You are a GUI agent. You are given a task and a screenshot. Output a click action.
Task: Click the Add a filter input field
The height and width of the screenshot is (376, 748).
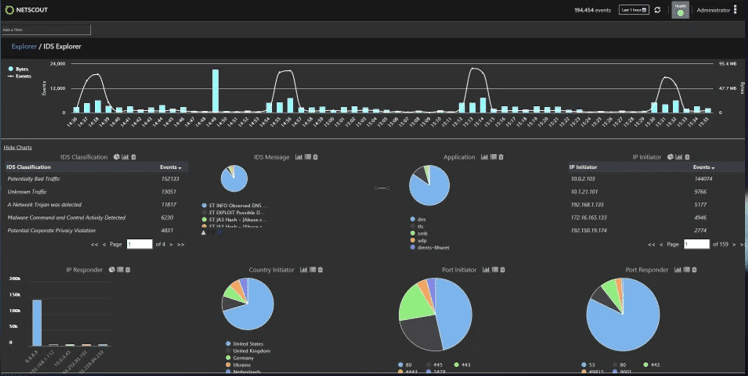click(x=46, y=30)
